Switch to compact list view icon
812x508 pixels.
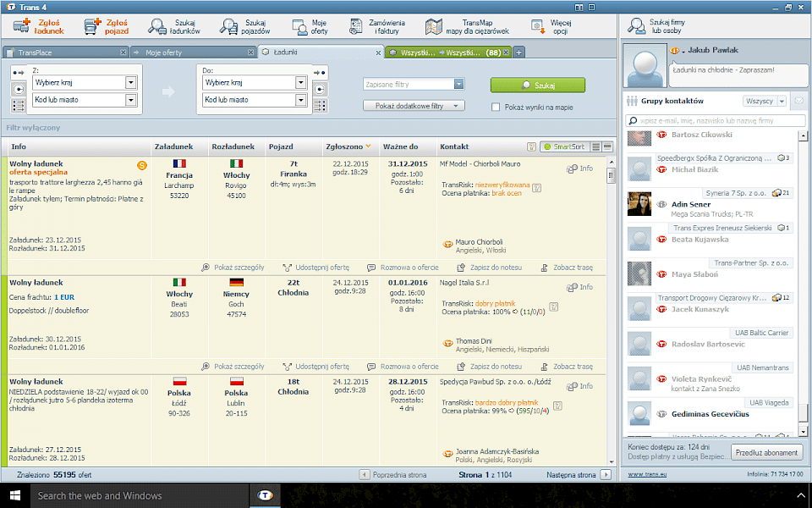(596, 146)
